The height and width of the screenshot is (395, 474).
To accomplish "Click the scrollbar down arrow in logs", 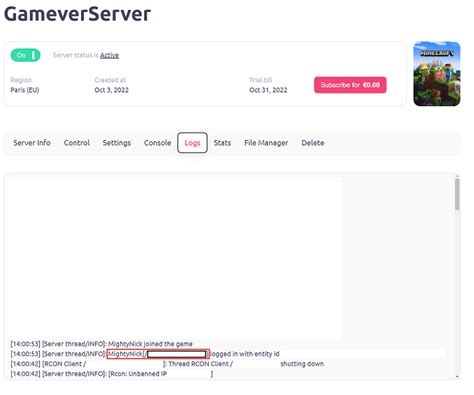I will click(457, 377).
